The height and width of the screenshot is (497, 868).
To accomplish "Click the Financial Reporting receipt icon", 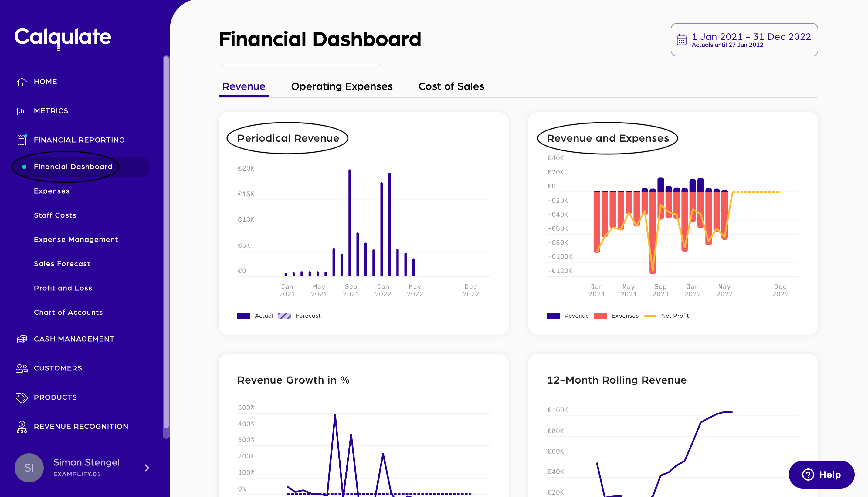I will point(22,140).
